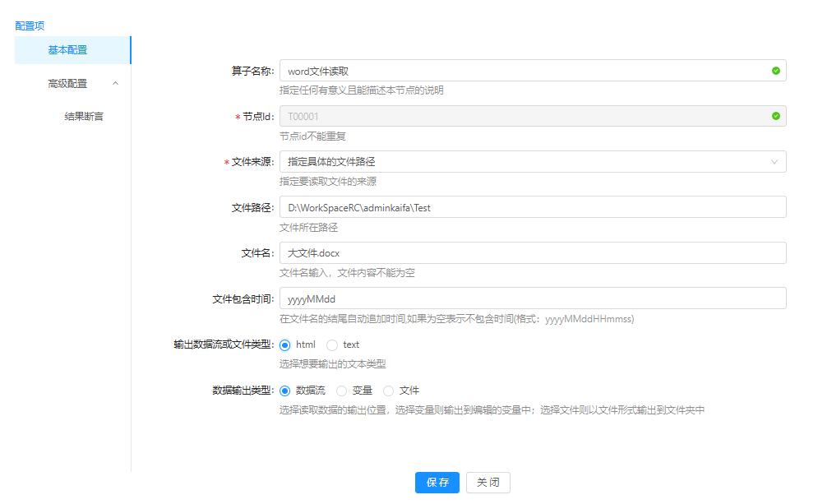The image size is (818, 504).
Task: Click the 高级配置 sidebar item
Action: coord(67,83)
